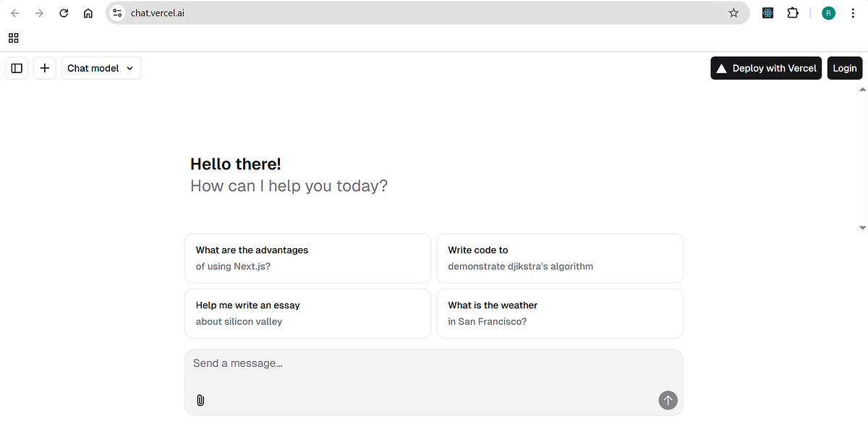
Task: Start a new chat with the plus icon
Action: coord(44,67)
